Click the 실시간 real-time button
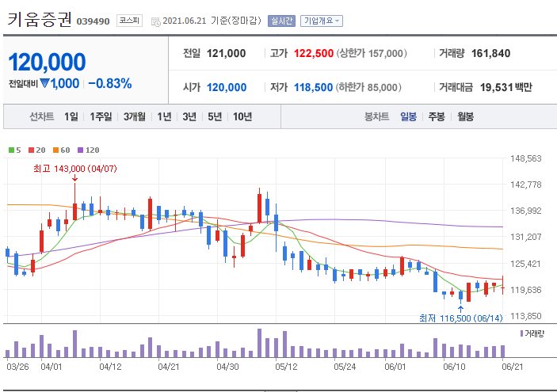The width and height of the screenshot is (557, 392). (x=281, y=21)
